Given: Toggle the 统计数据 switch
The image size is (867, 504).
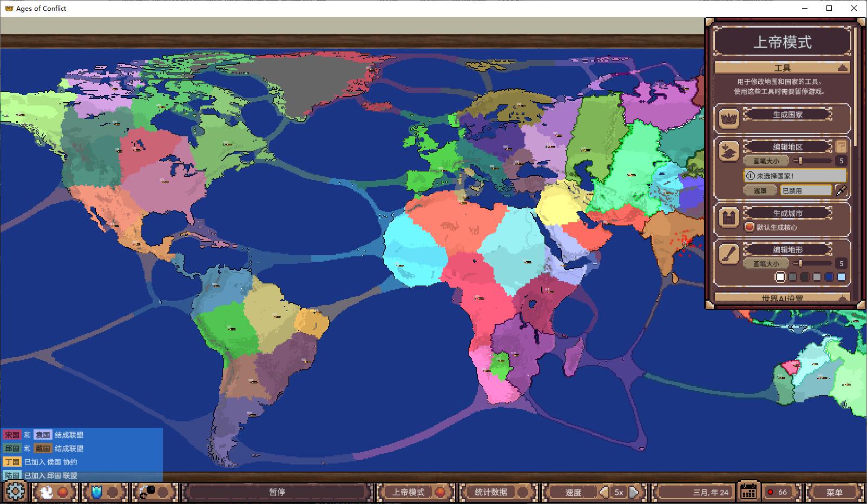Looking at the screenshot, I should coord(522,492).
